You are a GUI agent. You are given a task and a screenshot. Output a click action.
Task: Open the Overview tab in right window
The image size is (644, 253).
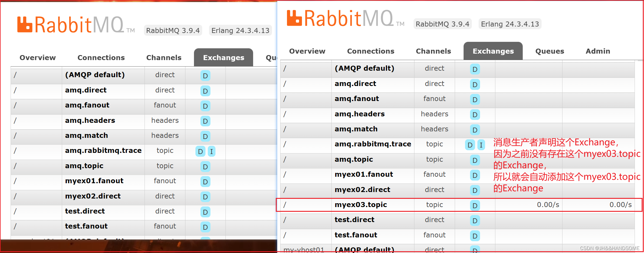coord(307,51)
